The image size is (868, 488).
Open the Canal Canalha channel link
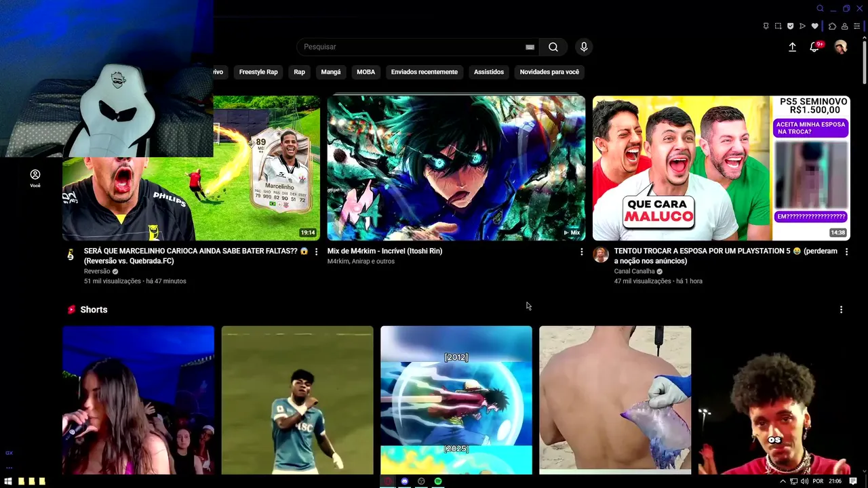tap(635, 271)
